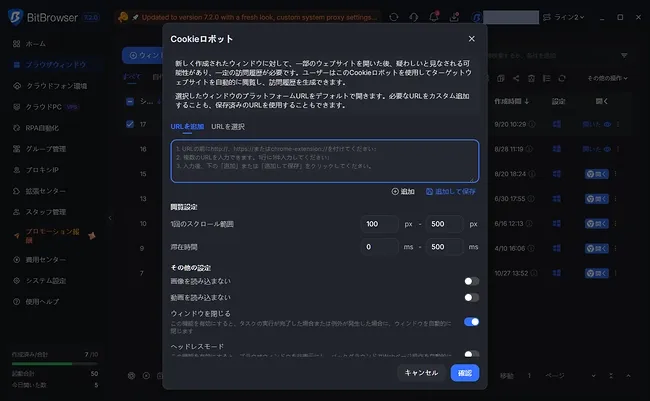Image resolution: width=650 pixels, height=401 pixels.
Task: Click the eye icon in the 8/28 11:19 row
Action: 607,149
